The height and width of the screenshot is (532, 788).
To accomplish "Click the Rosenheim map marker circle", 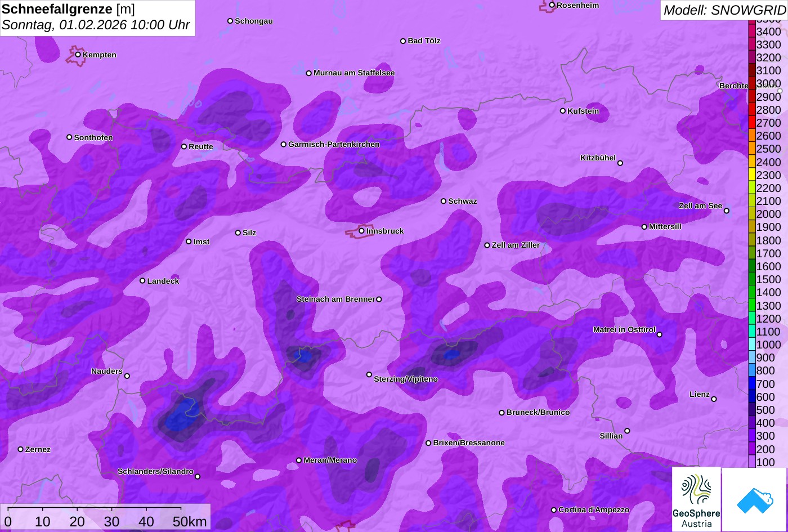I will pyautogui.click(x=552, y=5).
